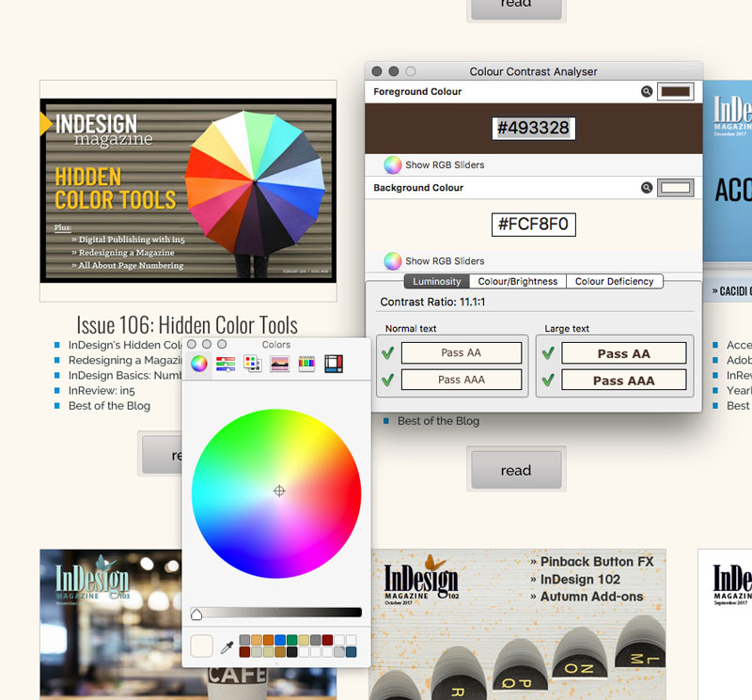Choose the blue swatch in Colors panel
Viewport: 752px width, 700px height.
click(280, 640)
